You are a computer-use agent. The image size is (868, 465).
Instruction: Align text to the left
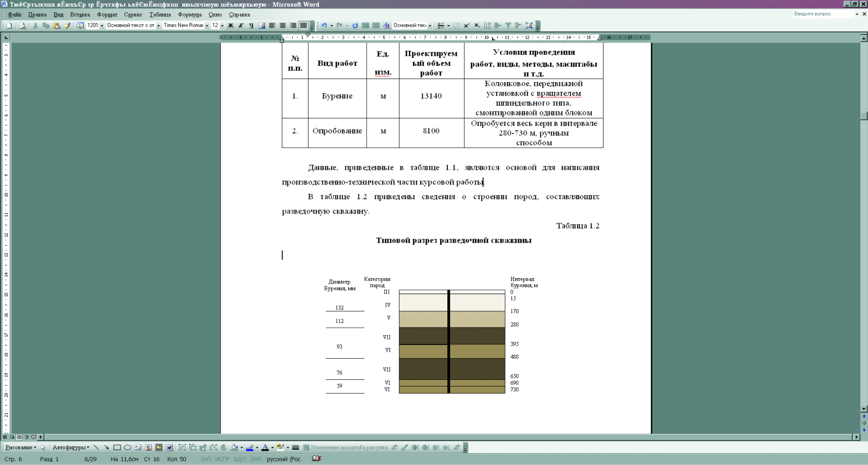pyautogui.click(x=272, y=25)
